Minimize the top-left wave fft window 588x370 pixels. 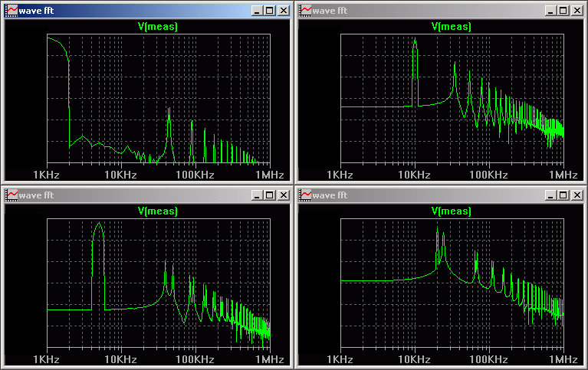click(x=257, y=11)
